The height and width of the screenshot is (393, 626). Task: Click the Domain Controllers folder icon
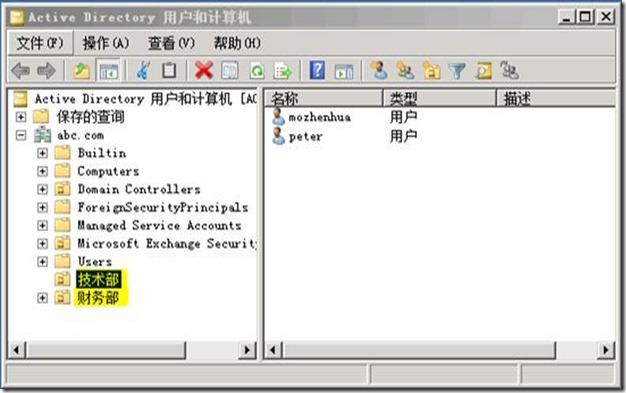click(62, 189)
